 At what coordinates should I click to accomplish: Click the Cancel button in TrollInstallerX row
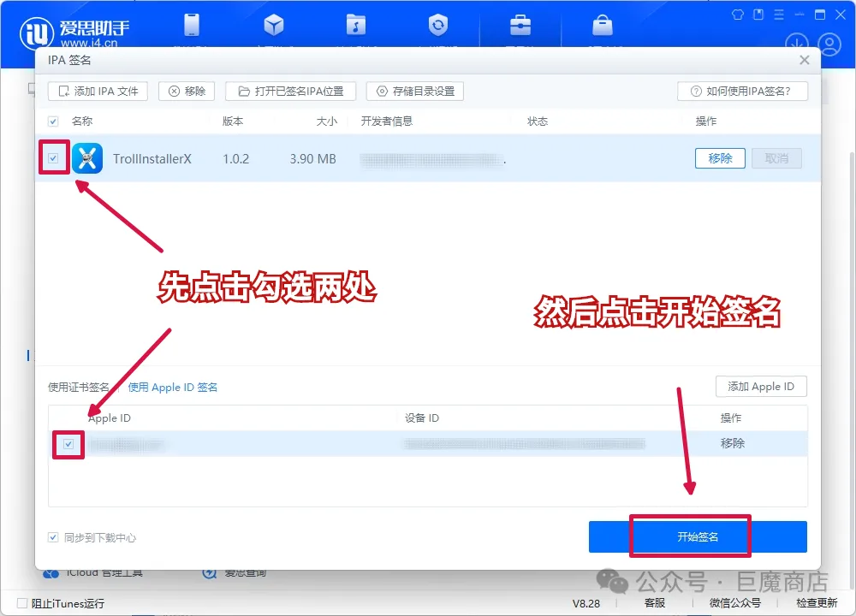776,158
